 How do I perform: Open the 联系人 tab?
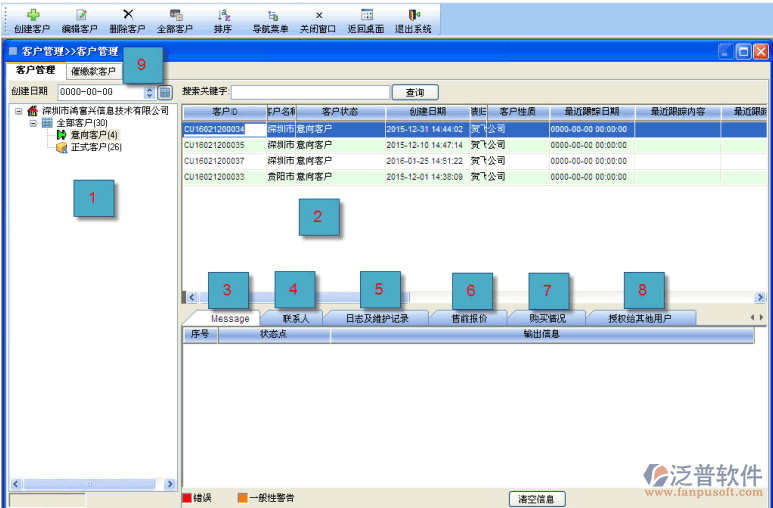click(x=296, y=319)
